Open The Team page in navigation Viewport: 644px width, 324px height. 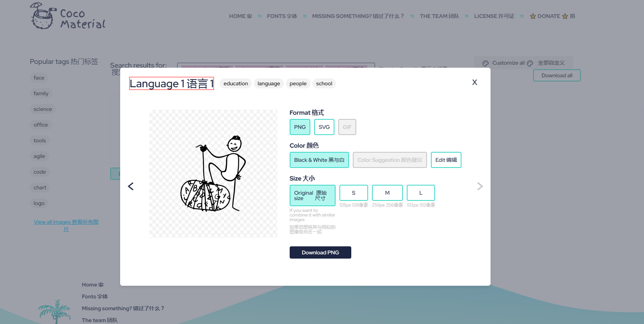[x=439, y=16]
